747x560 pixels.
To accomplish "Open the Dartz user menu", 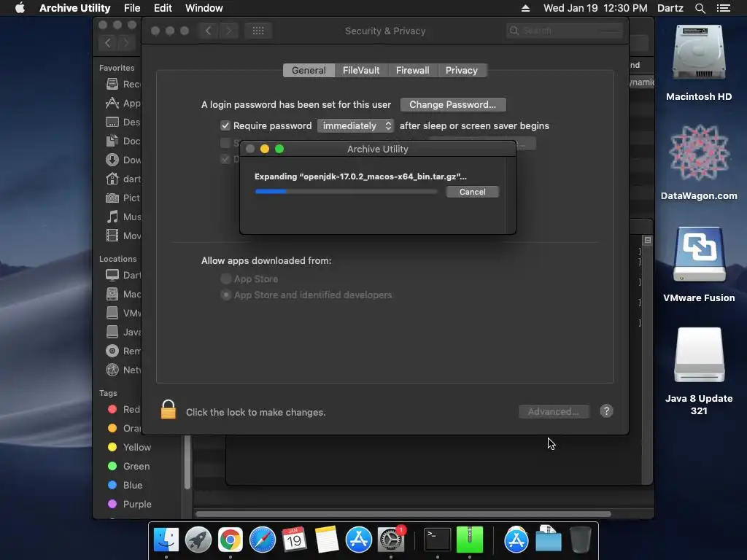I will (x=670, y=8).
